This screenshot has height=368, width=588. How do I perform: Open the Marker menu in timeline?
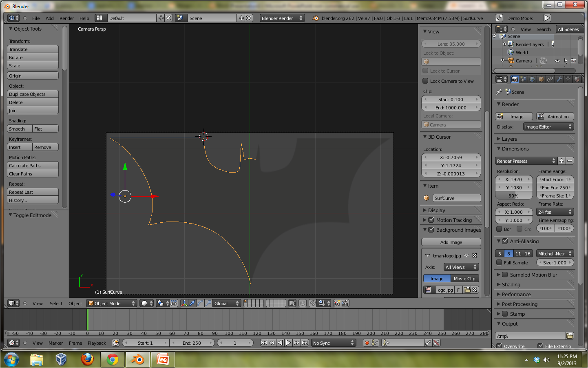point(56,343)
